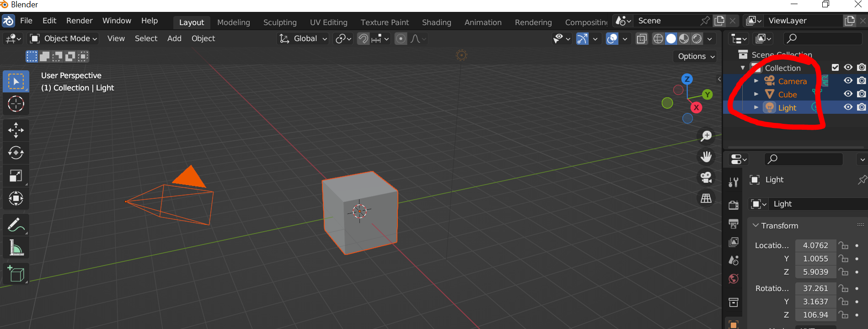The width and height of the screenshot is (868, 329).
Task: Open the viewport Select menu
Action: pos(146,39)
